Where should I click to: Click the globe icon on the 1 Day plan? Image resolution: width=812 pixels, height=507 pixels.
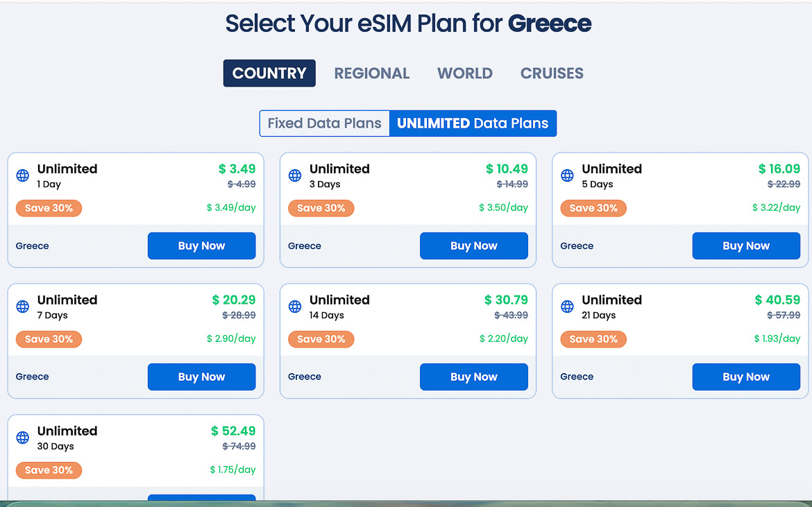click(22, 175)
